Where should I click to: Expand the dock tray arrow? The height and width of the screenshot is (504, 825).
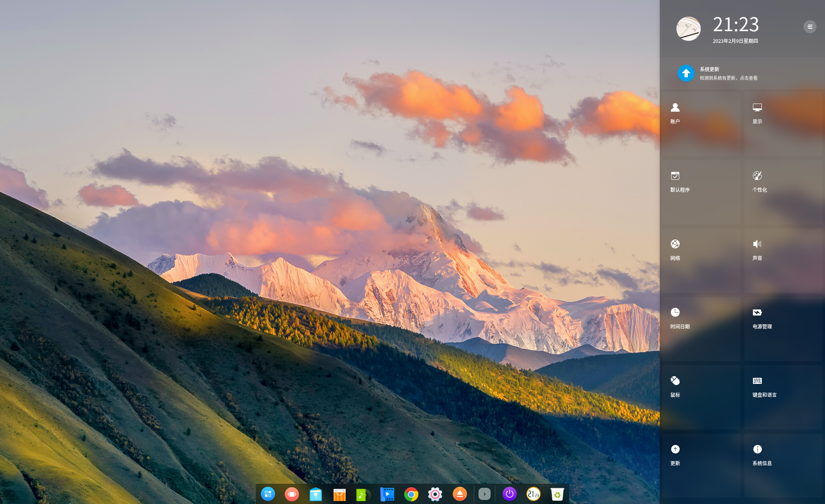point(484,494)
